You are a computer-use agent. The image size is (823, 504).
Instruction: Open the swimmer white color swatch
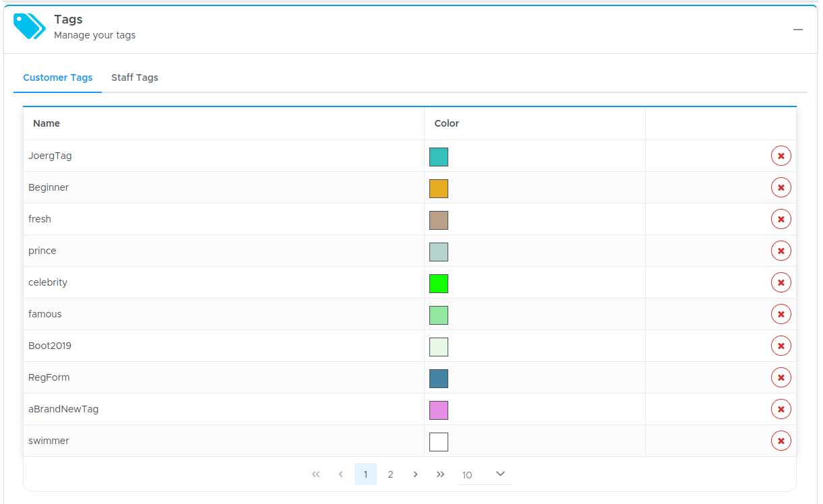(439, 442)
